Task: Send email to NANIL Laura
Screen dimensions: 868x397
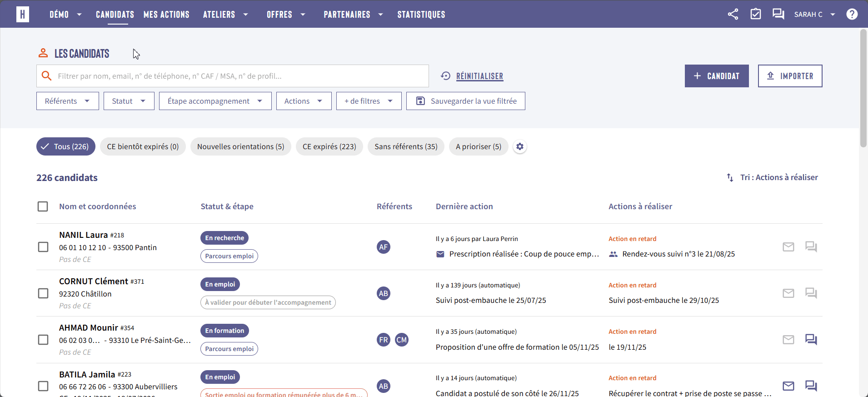Action: pyautogui.click(x=788, y=247)
